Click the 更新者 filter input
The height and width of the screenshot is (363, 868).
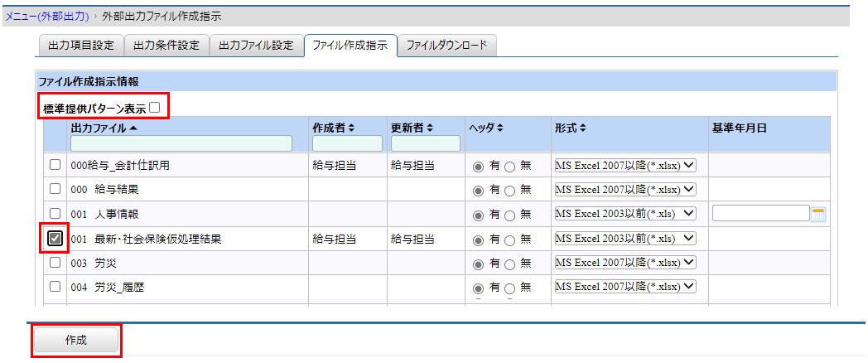[426, 143]
